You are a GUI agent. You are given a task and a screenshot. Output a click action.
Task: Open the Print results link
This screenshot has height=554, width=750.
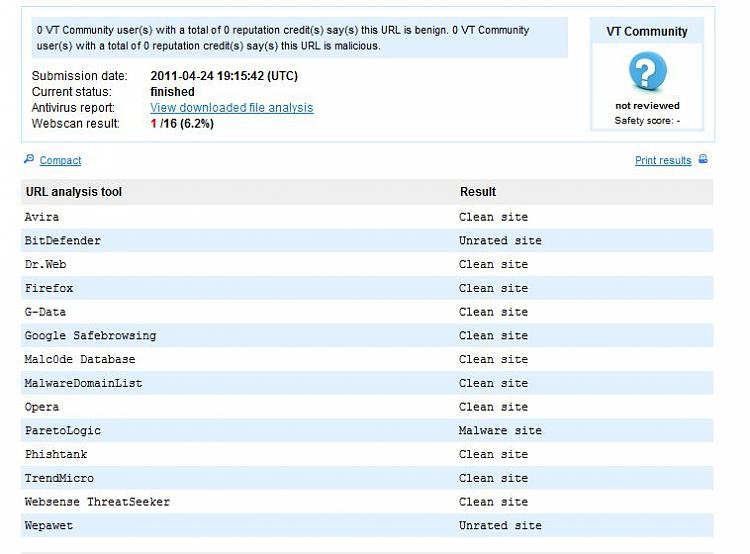663,160
